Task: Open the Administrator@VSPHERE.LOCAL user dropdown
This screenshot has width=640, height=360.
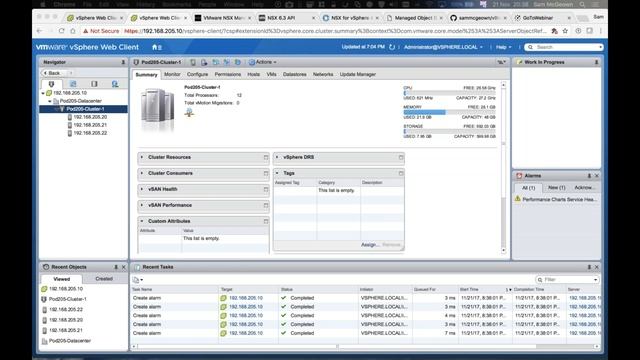Action: tap(443, 47)
